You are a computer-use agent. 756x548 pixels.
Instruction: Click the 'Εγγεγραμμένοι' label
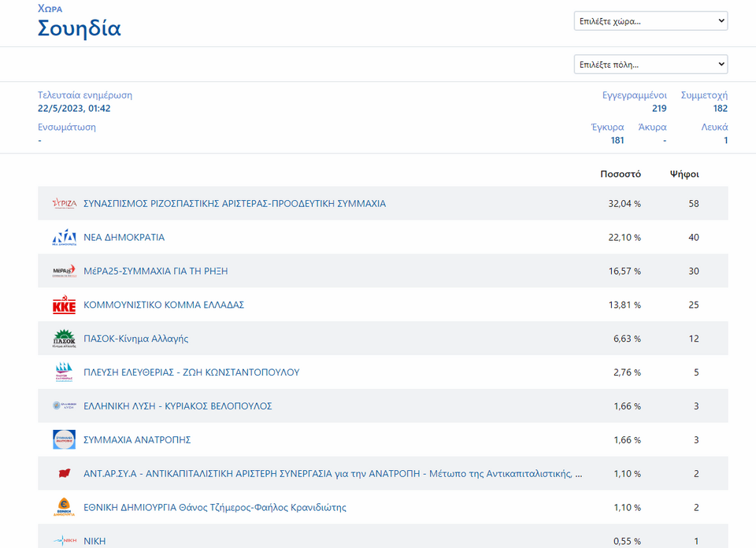635,95
